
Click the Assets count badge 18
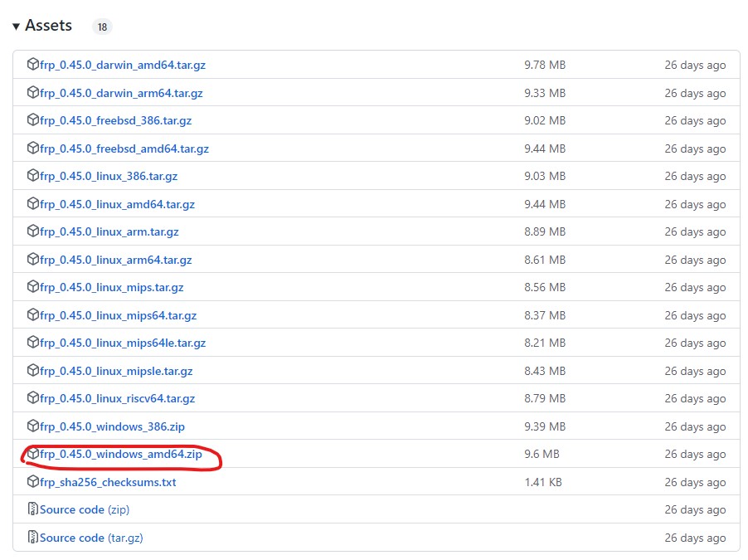click(102, 27)
